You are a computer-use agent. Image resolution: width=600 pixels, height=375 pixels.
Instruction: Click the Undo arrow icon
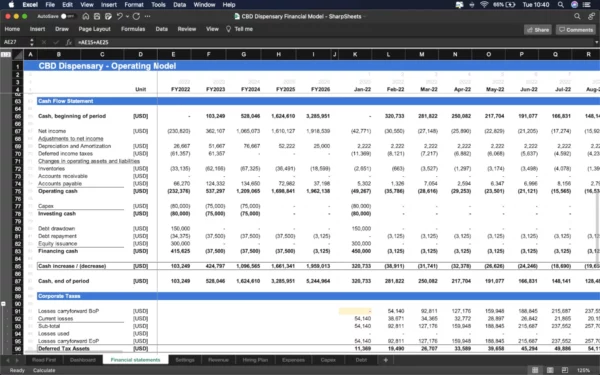pyautogui.click(x=119, y=16)
